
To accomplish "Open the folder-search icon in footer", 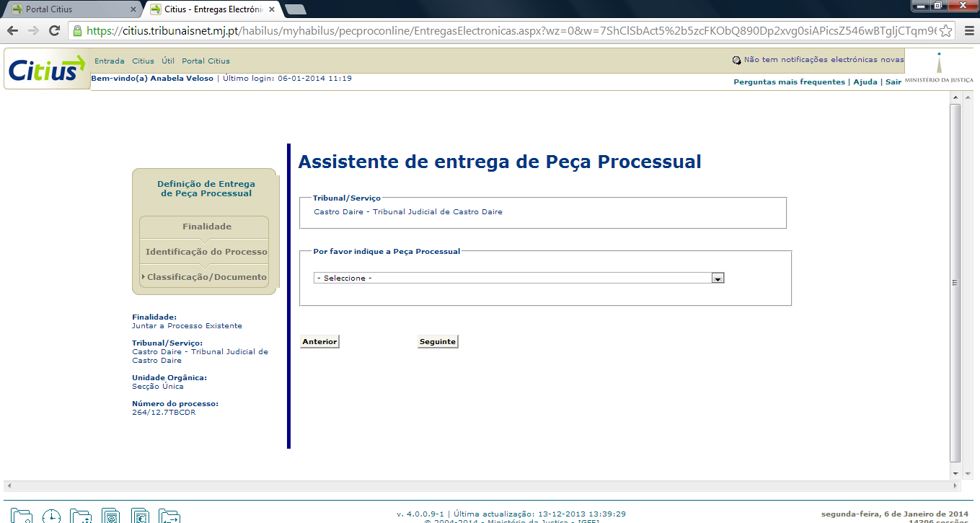I will 22,516.
